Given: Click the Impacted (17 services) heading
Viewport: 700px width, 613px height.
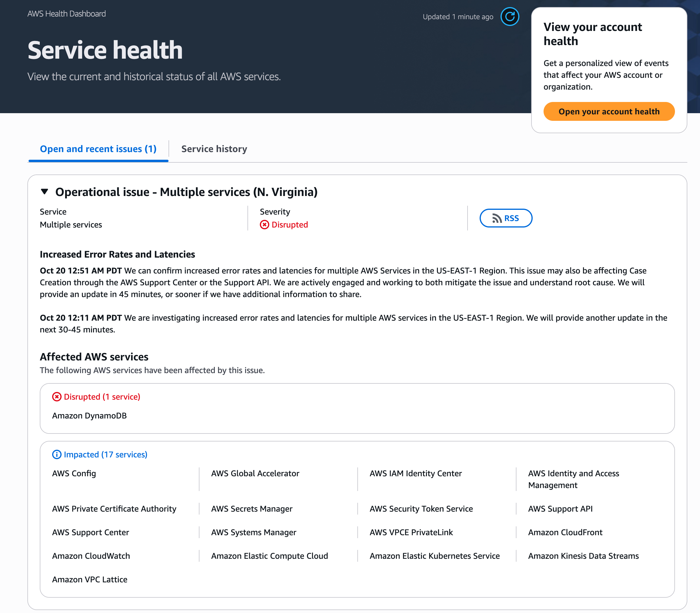Looking at the screenshot, I should tap(105, 455).
